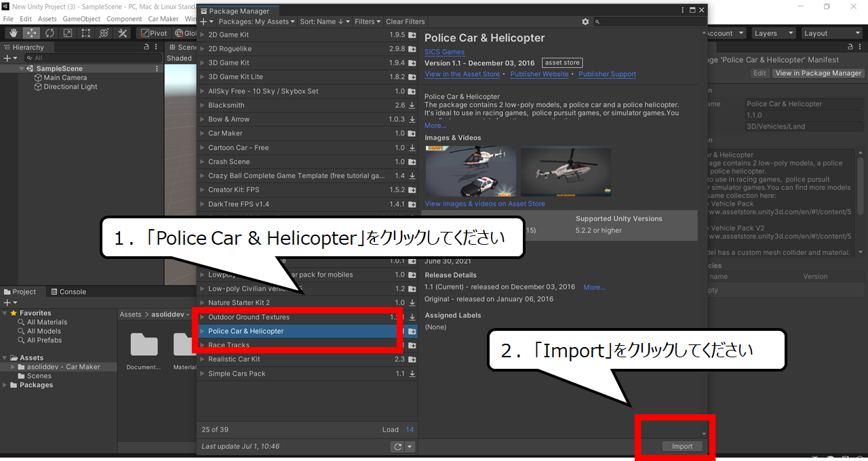This screenshot has width=868, height=461.
Task: Switch to the Console tab
Action: [68, 292]
